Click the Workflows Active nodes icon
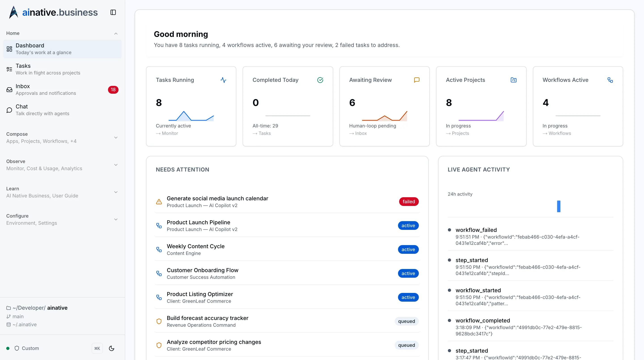 (x=610, y=80)
